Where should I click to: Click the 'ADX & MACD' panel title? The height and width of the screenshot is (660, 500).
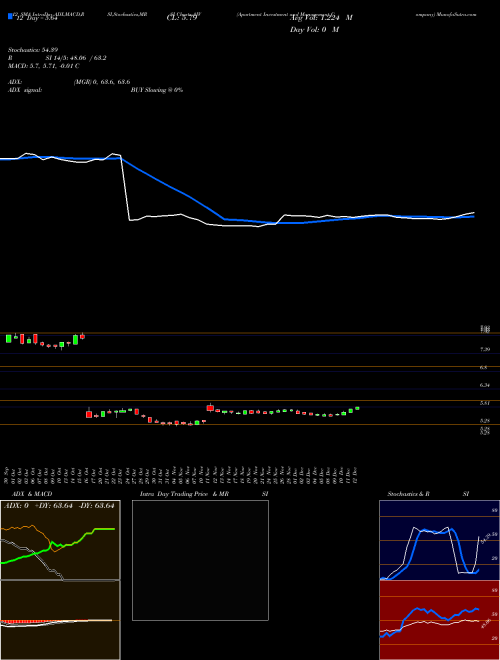point(32,494)
